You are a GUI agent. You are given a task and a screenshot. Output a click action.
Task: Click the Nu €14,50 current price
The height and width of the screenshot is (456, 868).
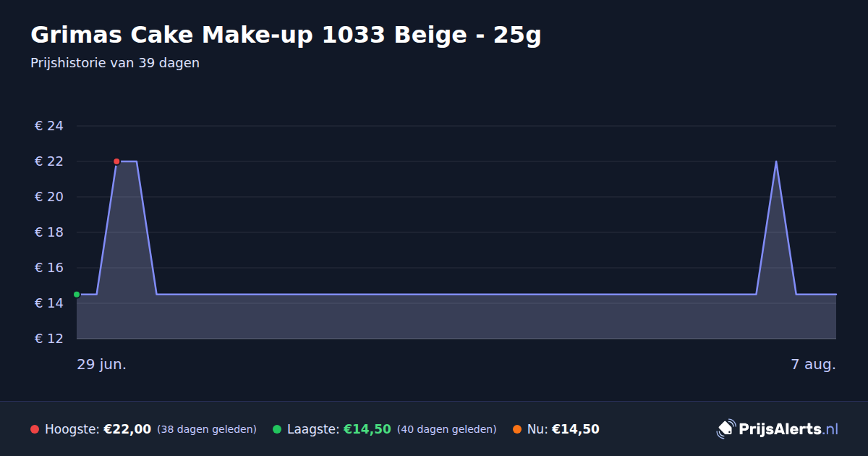tap(576, 429)
